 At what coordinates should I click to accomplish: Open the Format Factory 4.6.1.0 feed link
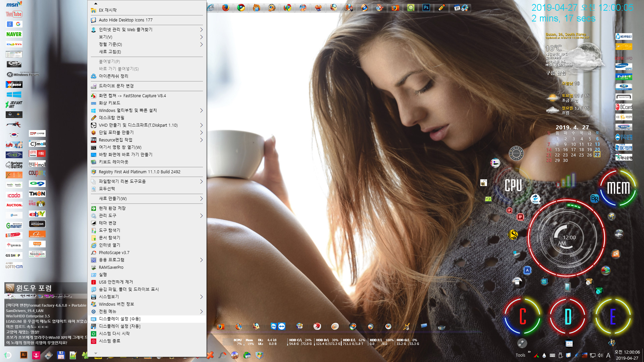[x=46, y=305]
